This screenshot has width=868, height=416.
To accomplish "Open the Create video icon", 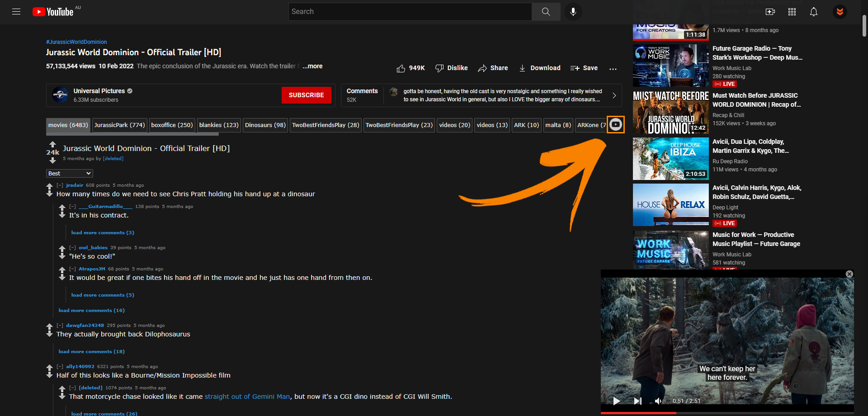I will (770, 12).
